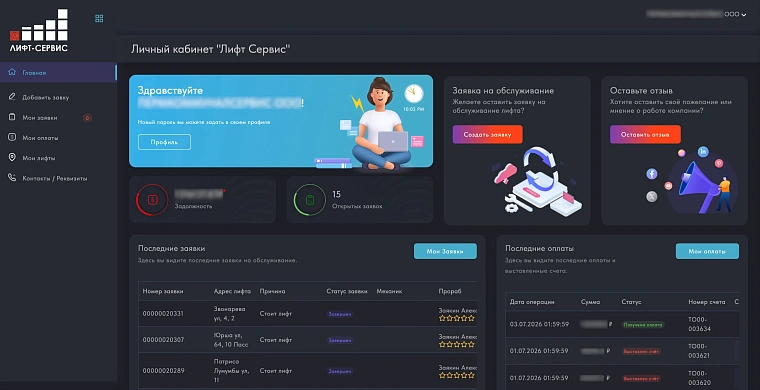The height and width of the screenshot is (390, 760).
Task: Click the red debt circle icon
Action: tap(152, 200)
